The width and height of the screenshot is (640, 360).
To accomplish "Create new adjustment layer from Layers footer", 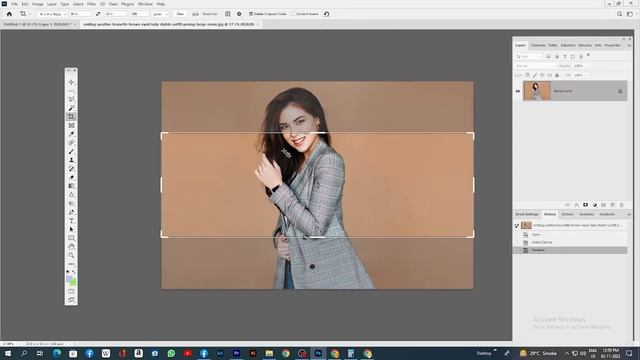I will 595,205.
